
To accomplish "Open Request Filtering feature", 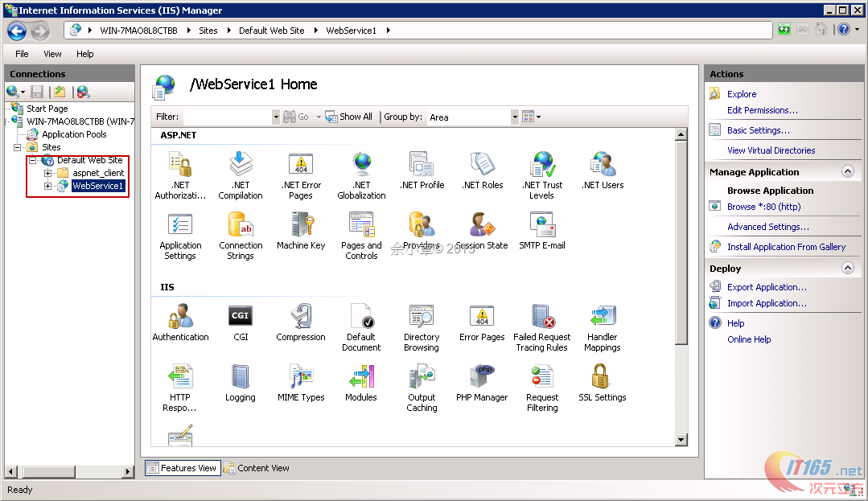I will point(542,388).
